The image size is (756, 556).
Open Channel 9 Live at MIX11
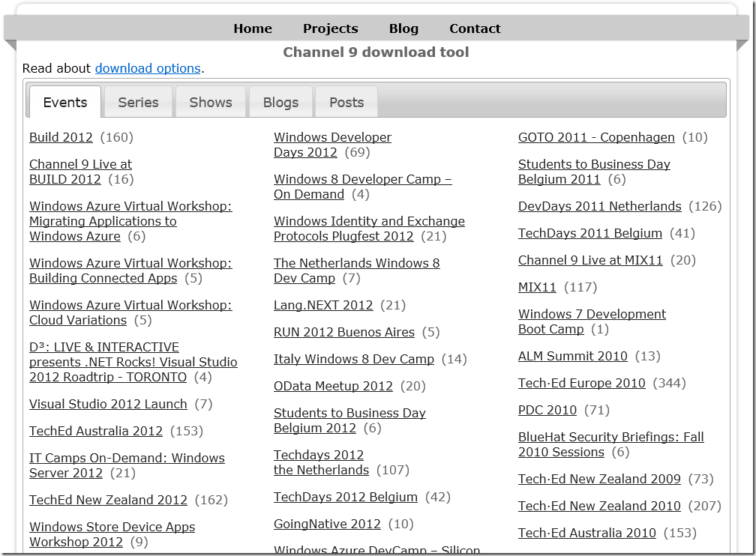point(591,260)
